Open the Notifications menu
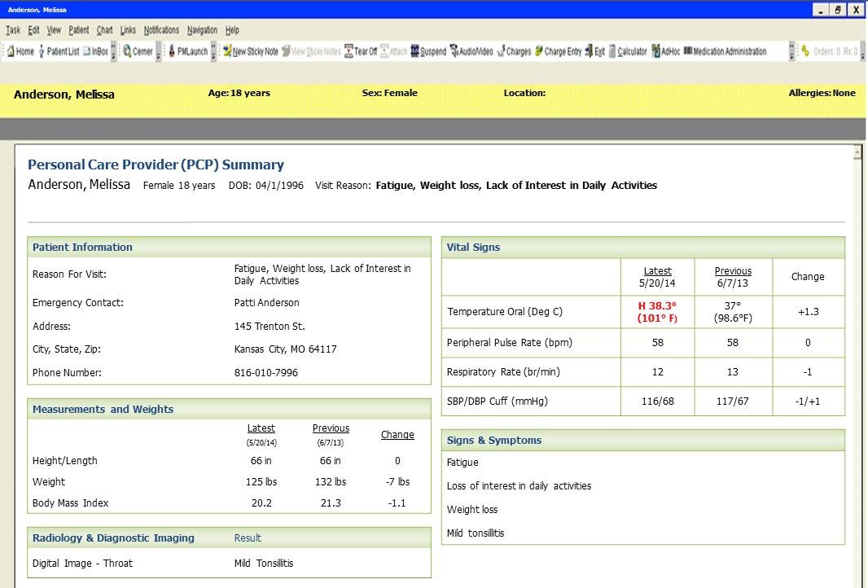868x588 pixels. click(x=162, y=30)
